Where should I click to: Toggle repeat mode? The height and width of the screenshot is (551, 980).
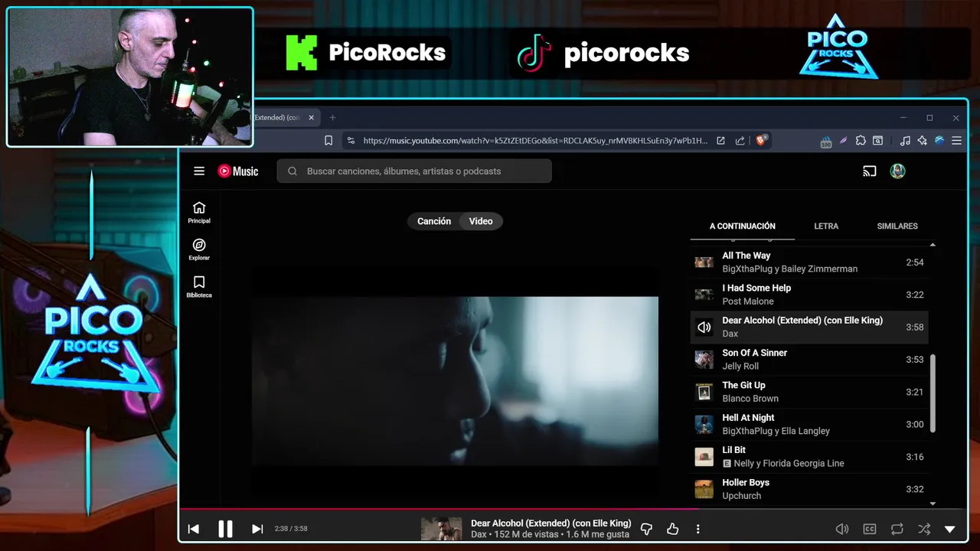click(897, 529)
